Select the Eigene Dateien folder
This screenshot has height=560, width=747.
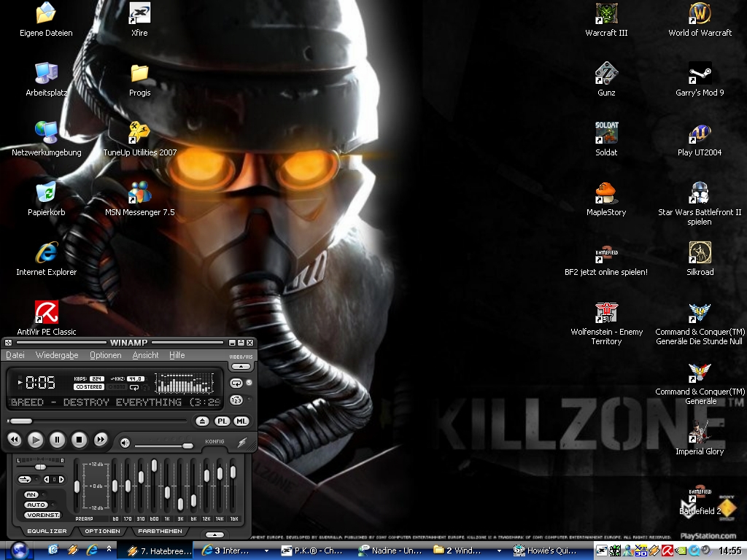(x=46, y=20)
